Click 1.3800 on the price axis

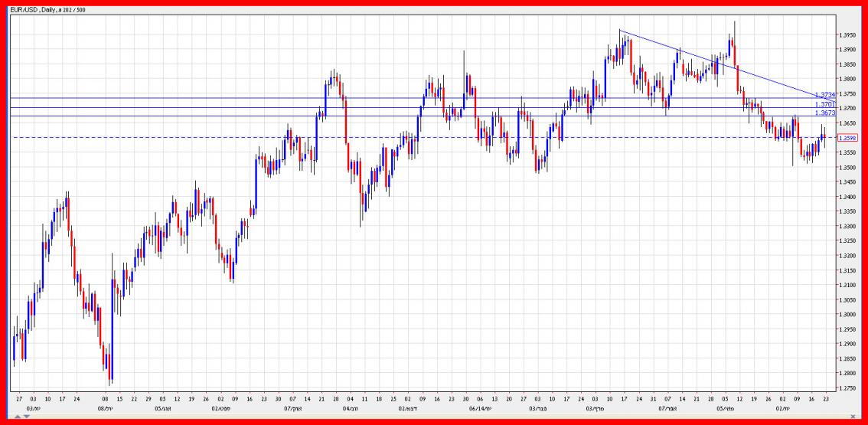click(846, 80)
